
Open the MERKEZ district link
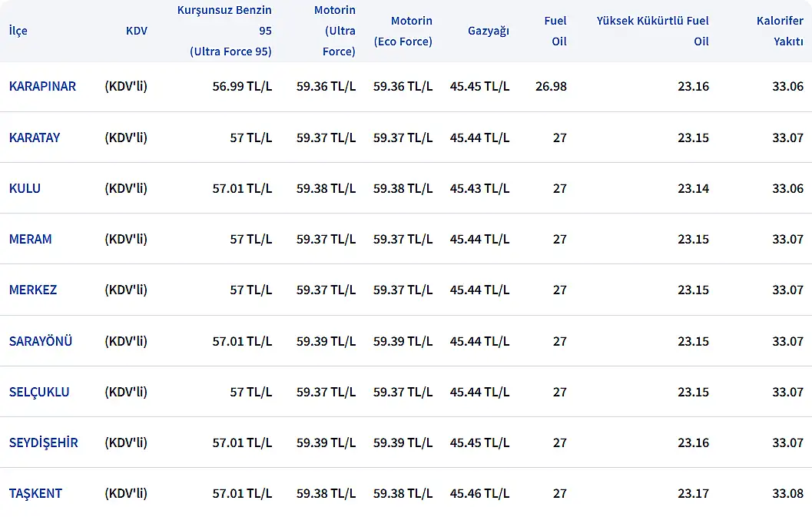33,290
